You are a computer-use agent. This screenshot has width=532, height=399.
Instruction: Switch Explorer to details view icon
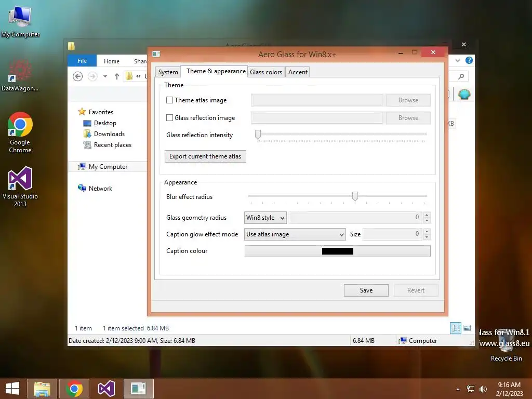coord(456,328)
